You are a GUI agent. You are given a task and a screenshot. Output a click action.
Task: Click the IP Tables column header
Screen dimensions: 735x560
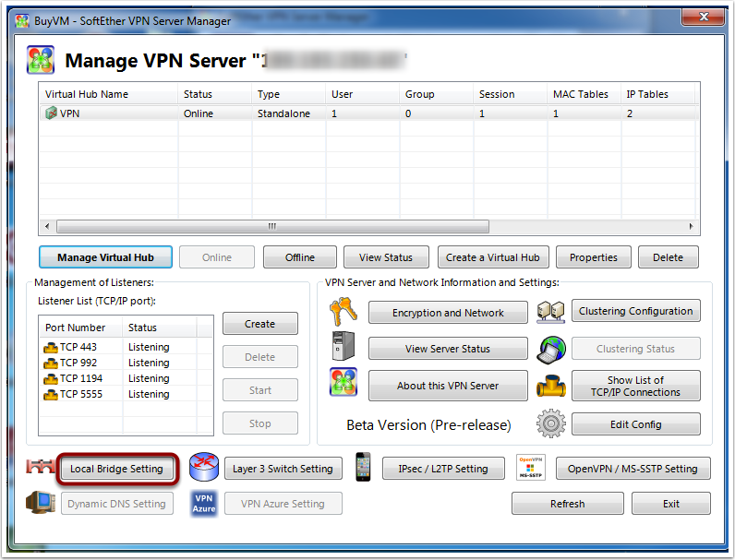point(657,94)
